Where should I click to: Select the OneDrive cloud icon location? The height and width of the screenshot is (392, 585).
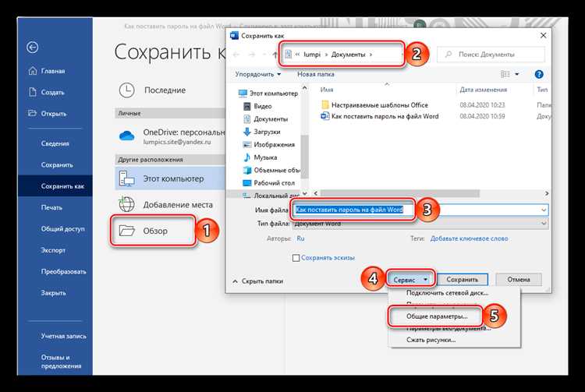tap(127, 136)
